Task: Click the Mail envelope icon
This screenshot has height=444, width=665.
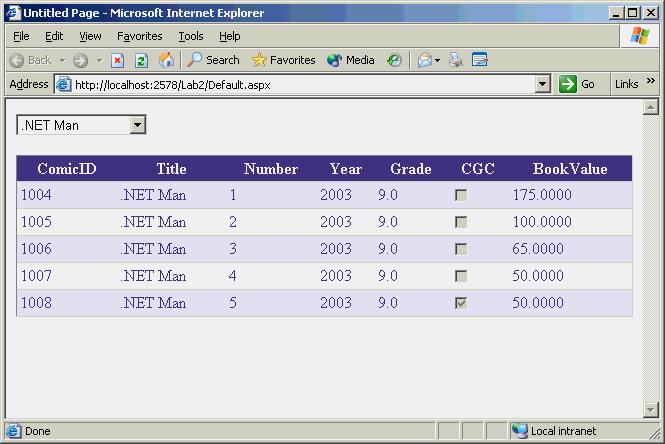Action: [425, 60]
